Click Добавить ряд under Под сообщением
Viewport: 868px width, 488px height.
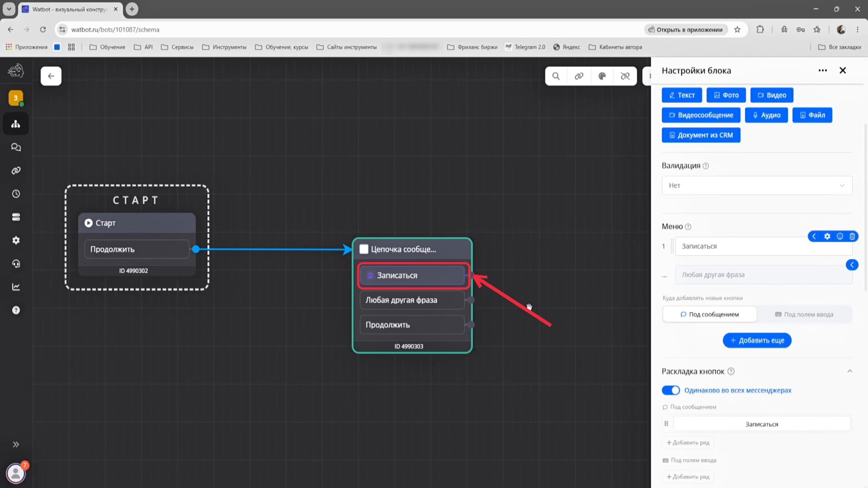click(688, 442)
